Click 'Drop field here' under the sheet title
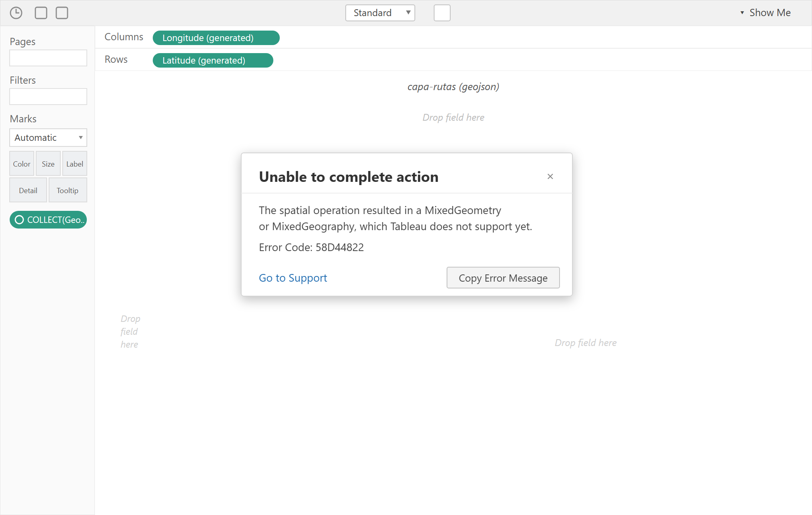Viewport: 812px width, 515px height. pyautogui.click(x=453, y=117)
